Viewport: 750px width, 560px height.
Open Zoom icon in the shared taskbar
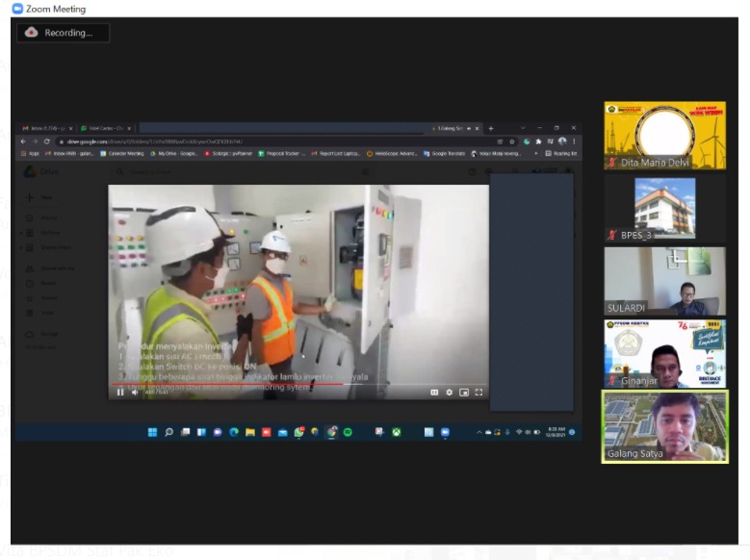446,432
